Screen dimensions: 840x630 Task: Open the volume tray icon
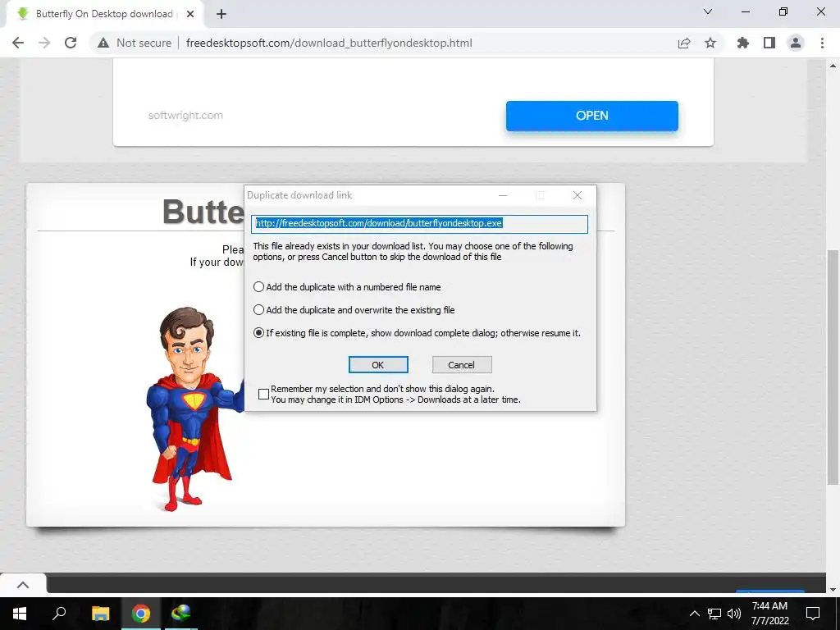tap(734, 614)
